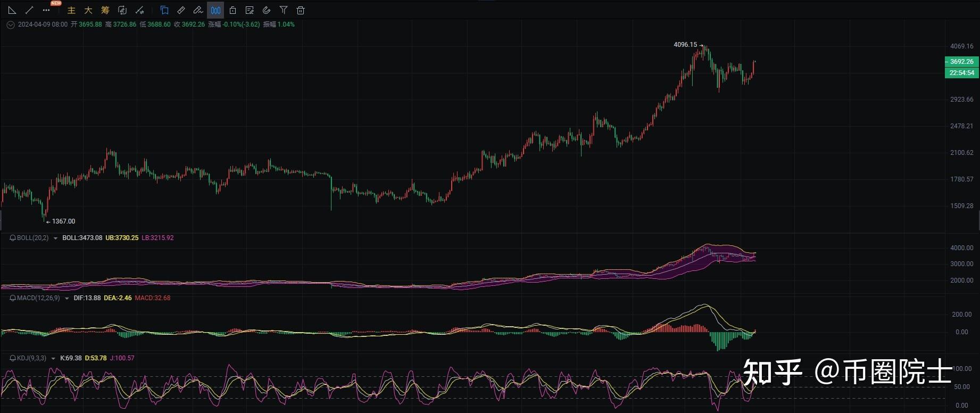Viewport: 980px width, 413px height.
Task: Select the pen freehand drawing tool
Action: (198, 10)
